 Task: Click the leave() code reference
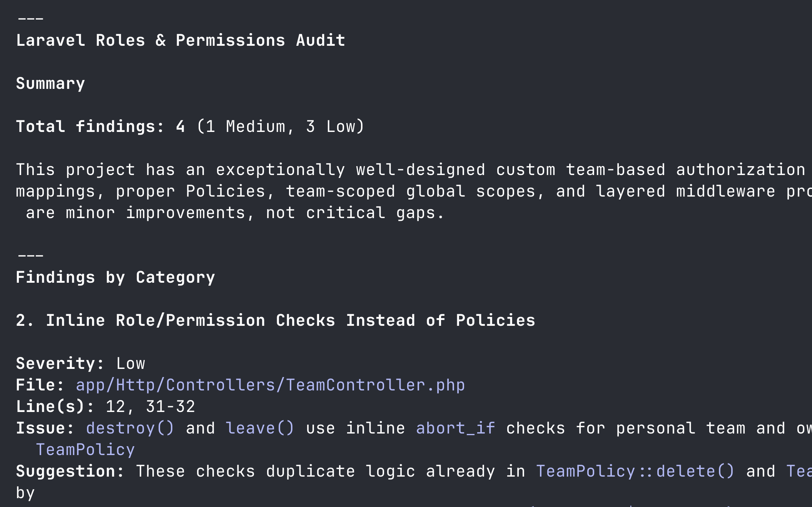[x=260, y=428]
